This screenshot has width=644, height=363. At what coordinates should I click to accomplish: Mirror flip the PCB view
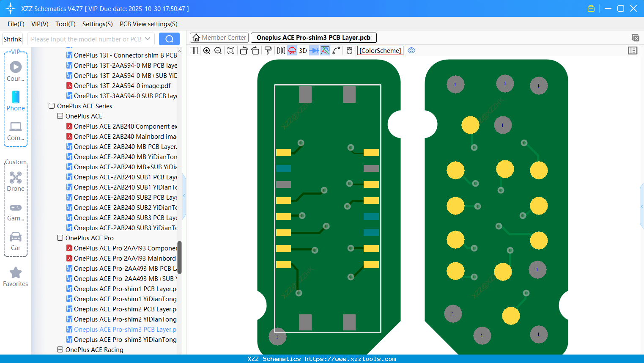[281, 50]
